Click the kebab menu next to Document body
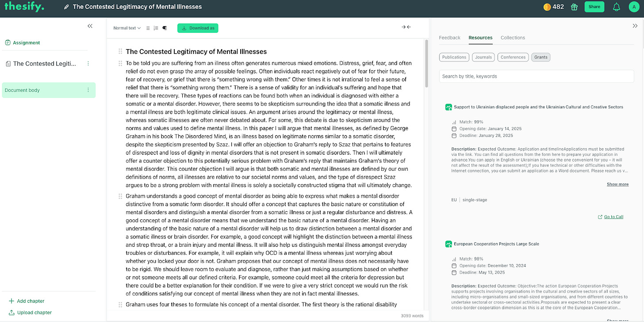644x322 pixels. tap(88, 90)
